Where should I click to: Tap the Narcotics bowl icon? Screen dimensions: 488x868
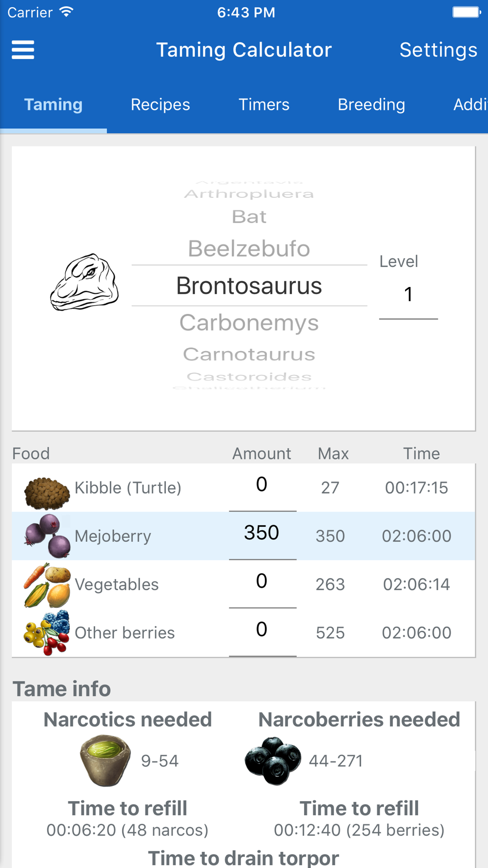click(x=105, y=760)
